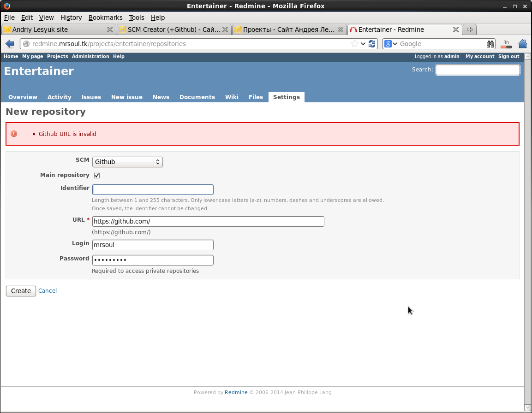Open the My page link
Screen dimensions: 532x413
tap(33, 57)
